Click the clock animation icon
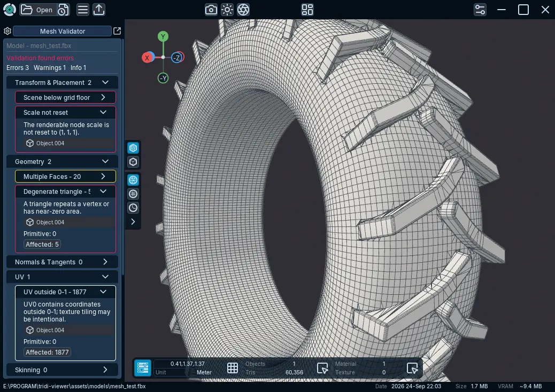This screenshot has width=555, height=392. pyautogui.click(x=133, y=208)
